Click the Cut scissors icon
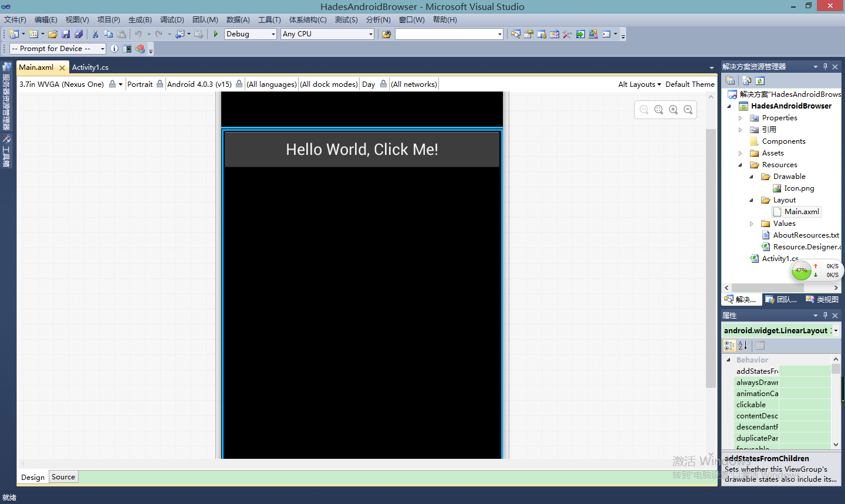 (95, 34)
